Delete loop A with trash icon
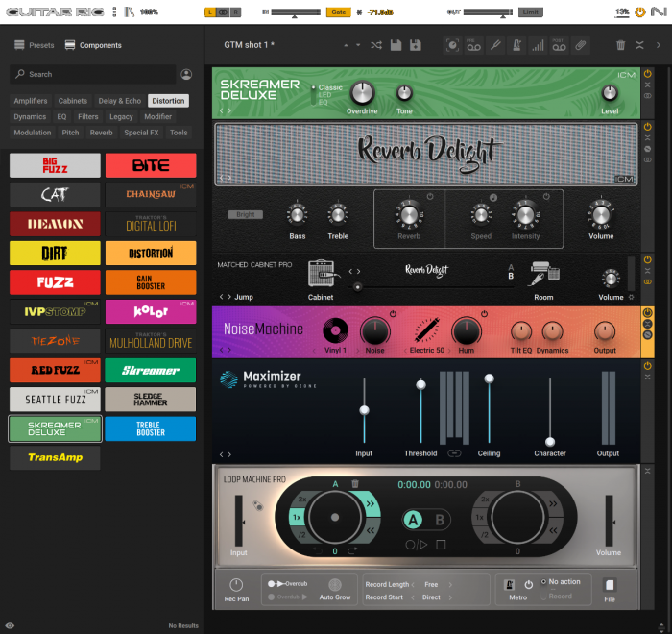The height and width of the screenshot is (634, 672). 355,485
